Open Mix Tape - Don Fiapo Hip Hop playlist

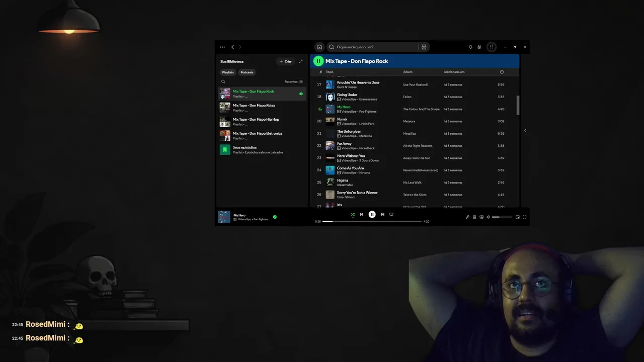(x=262, y=122)
